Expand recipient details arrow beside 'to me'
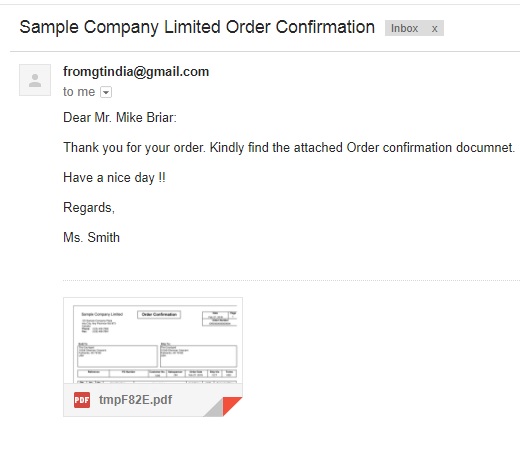Viewport: 520px width, 452px height. [x=106, y=92]
